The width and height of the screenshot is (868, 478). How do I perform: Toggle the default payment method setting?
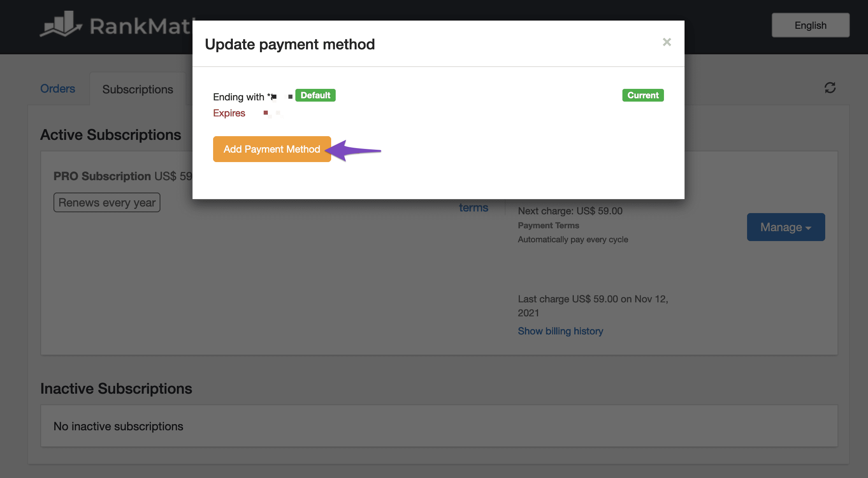coord(314,95)
